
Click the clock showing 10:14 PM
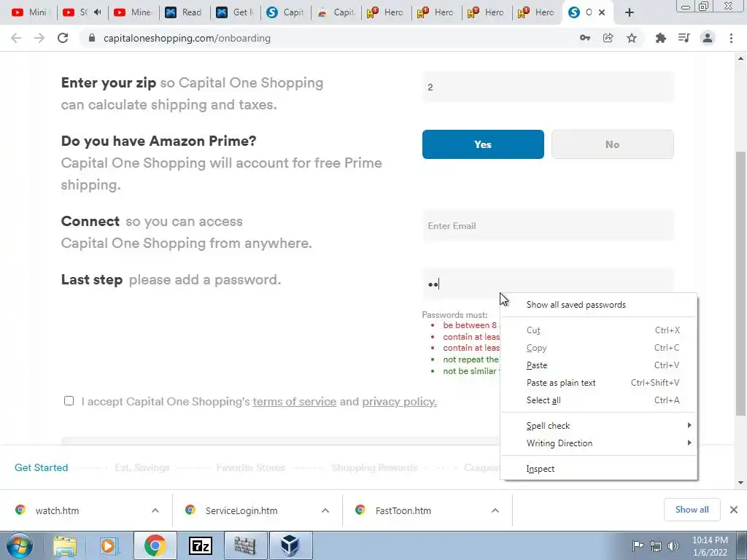pyautogui.click(x=709, y=546)
